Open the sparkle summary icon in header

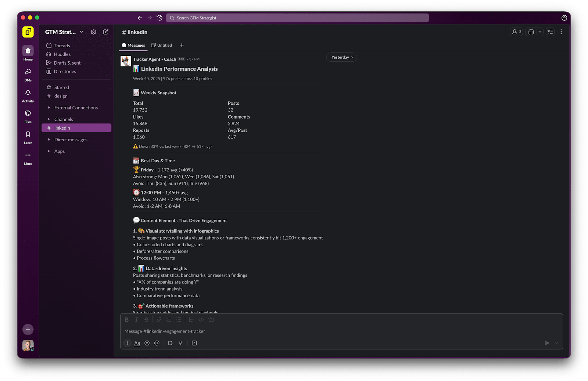tap(550, 32)
